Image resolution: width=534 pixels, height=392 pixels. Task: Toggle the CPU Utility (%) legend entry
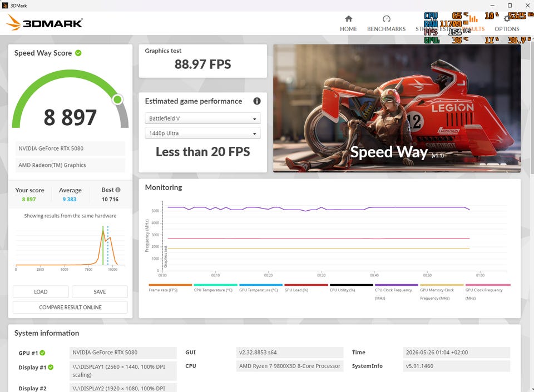[x=351, y=287]
